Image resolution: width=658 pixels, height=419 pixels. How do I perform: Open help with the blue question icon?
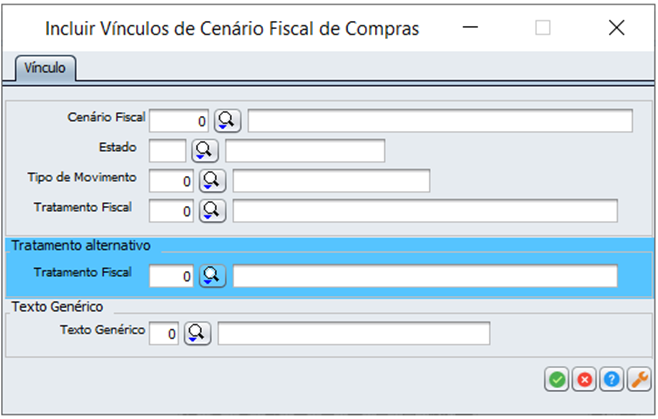(x=612, y=380)
